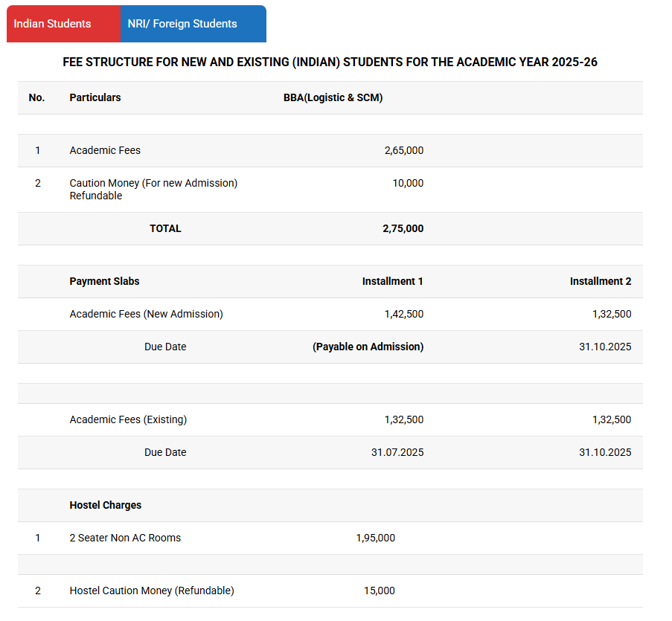
Task: Select the caution money amount 10,000
Action: 408,183
